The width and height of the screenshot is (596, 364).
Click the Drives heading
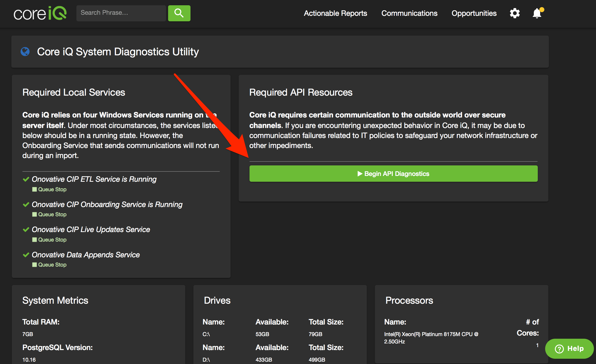pos(217,301)
